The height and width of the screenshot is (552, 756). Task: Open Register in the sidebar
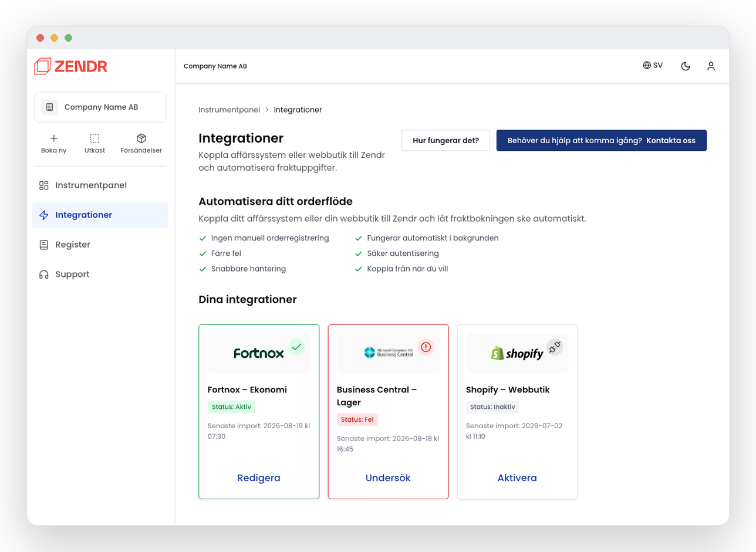click(100, 245)
